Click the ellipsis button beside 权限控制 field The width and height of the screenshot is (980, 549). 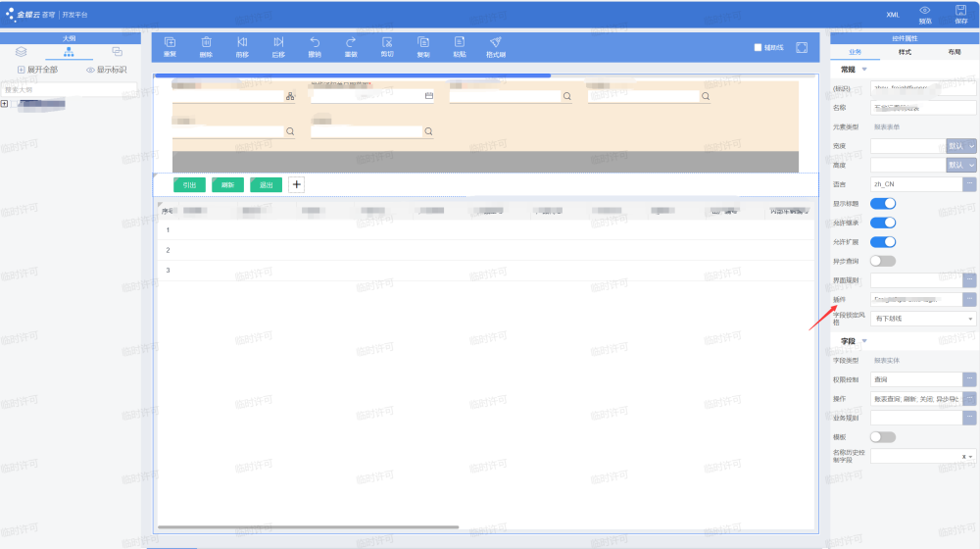[969, 379]
